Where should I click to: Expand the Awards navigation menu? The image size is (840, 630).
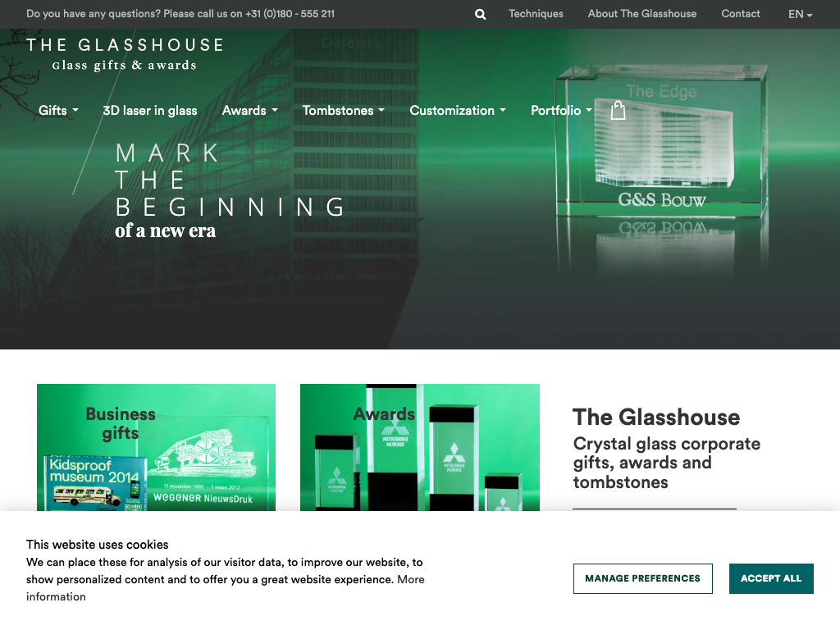pyautogui.click(x=249, y=111)
